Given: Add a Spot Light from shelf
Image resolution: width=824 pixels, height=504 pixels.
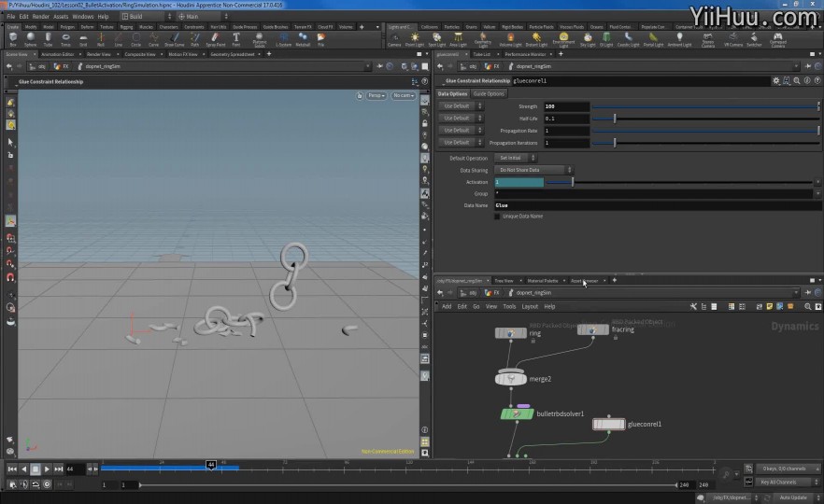Looking at the screenshot, I should click(436, 39).
